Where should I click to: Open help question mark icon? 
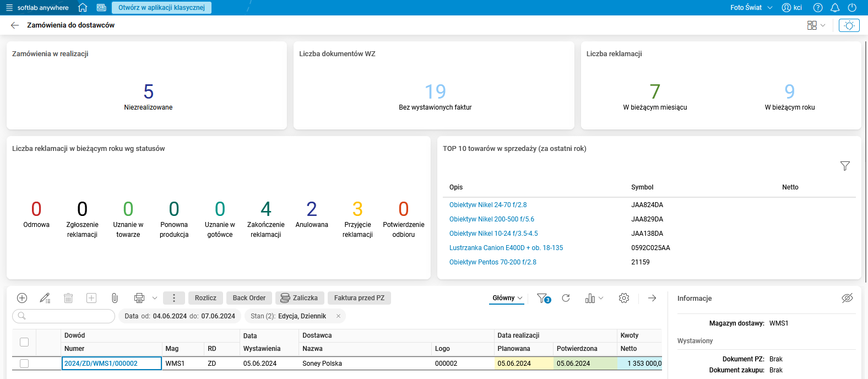tap(818, 8)
